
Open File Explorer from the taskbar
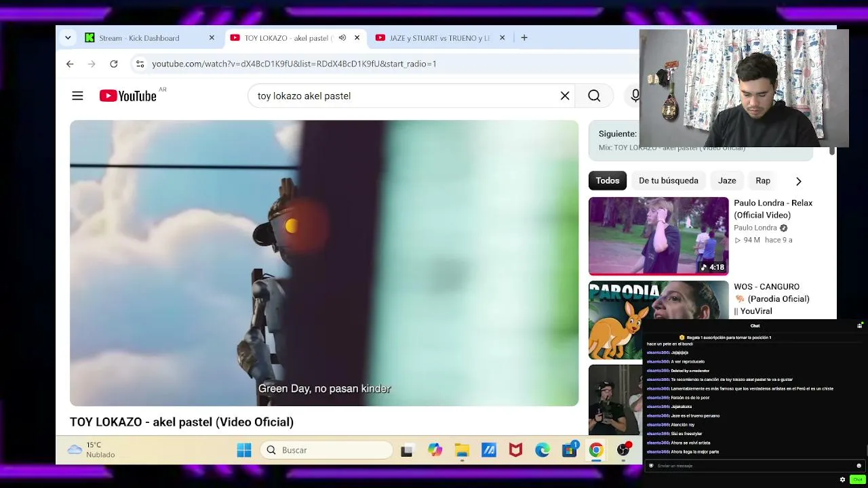tap(462, 450)
